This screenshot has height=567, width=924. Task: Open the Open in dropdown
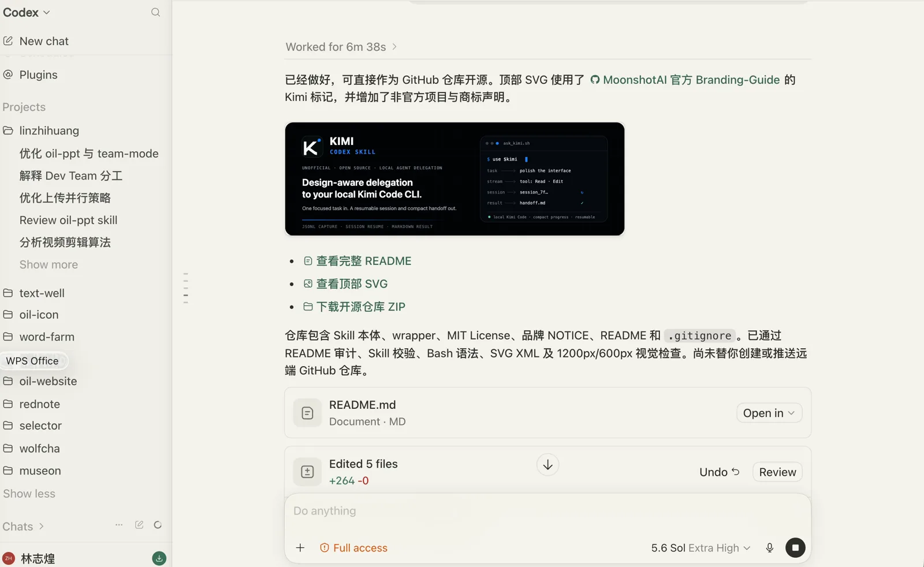tap(769, 413)
